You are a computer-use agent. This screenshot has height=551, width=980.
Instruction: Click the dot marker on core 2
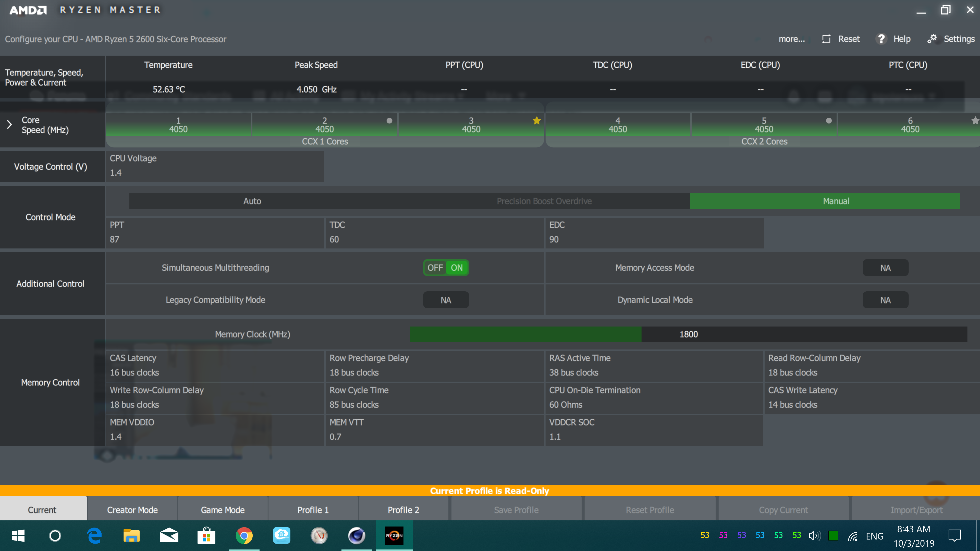(x=389, y=121)
